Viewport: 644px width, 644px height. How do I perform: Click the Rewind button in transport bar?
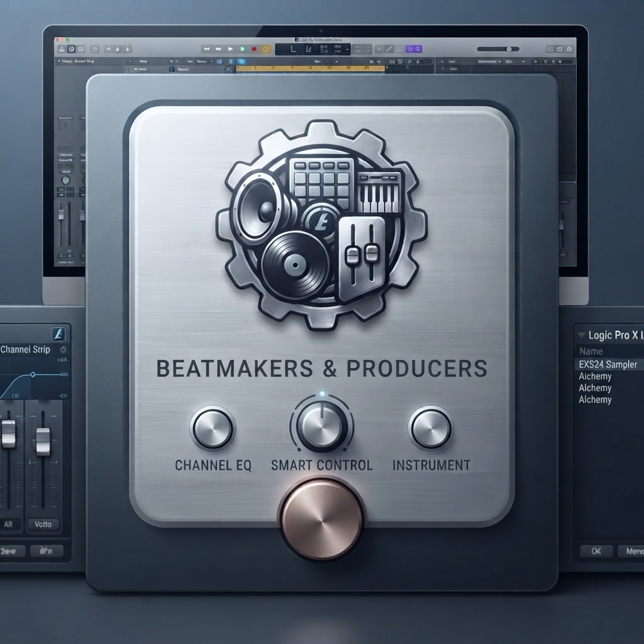[206, 49]
